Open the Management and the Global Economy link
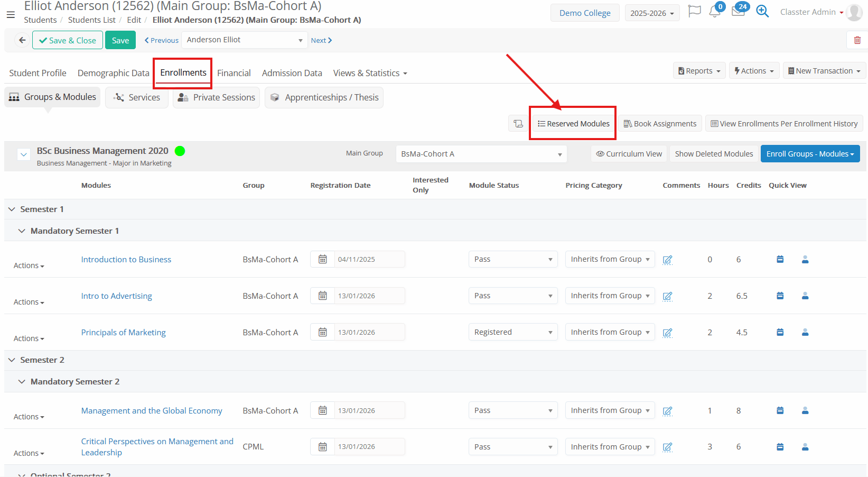868x477 pixels. tap(152, 411)
